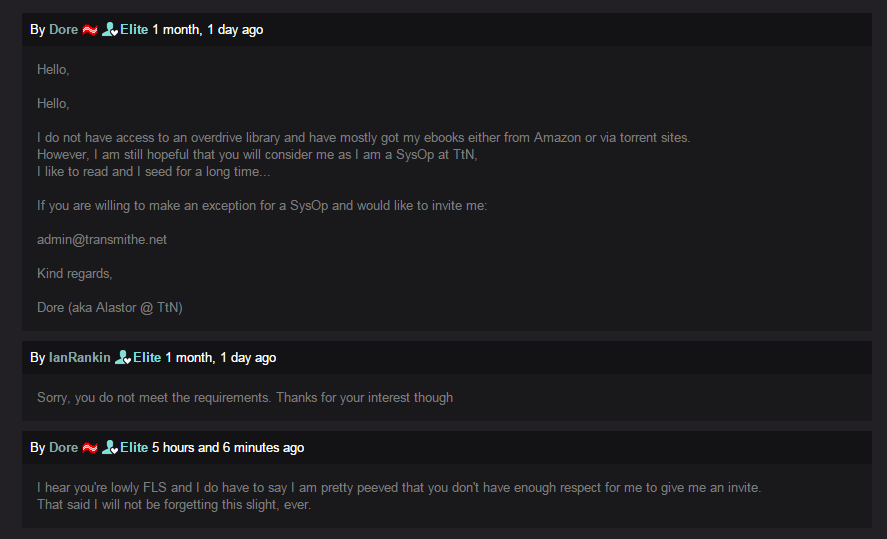This screenshot has width=887, height=539.
Task: Click the Elite label in Dore's latest post
Action: click(x=134, y=448)
